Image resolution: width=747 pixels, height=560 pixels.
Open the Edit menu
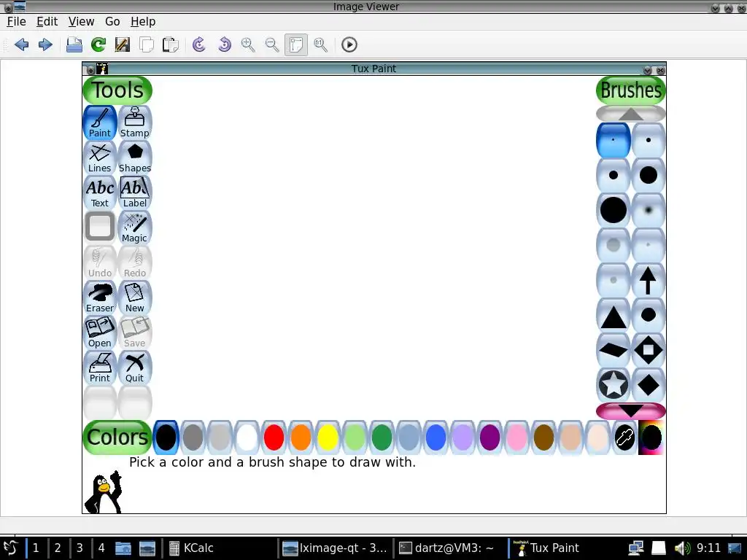tap(47, 21)
